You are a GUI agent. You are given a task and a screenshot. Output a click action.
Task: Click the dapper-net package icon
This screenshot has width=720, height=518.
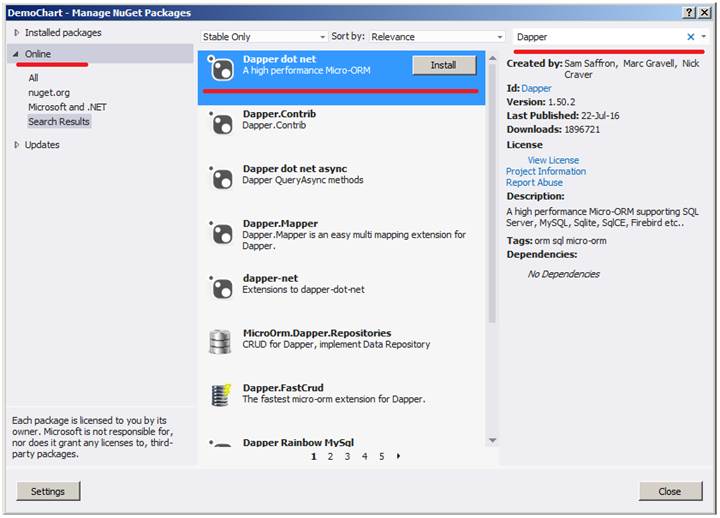(x=221, y=287)
